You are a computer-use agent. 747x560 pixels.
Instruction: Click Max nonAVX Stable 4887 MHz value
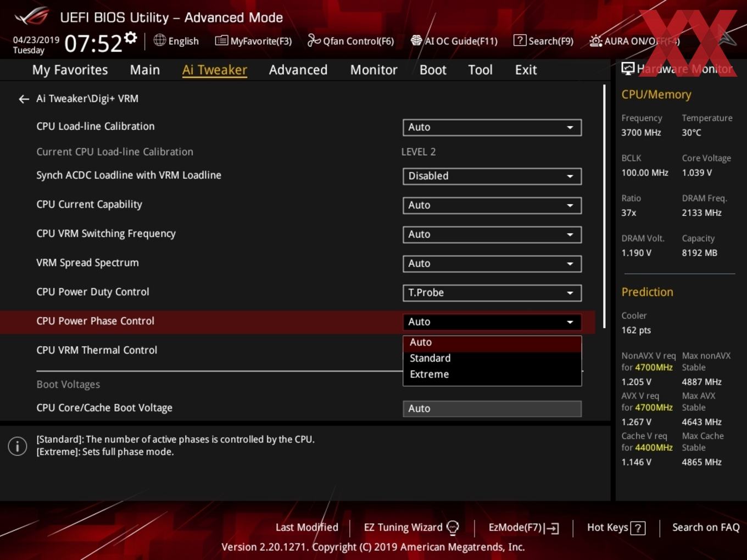[701, 382]
